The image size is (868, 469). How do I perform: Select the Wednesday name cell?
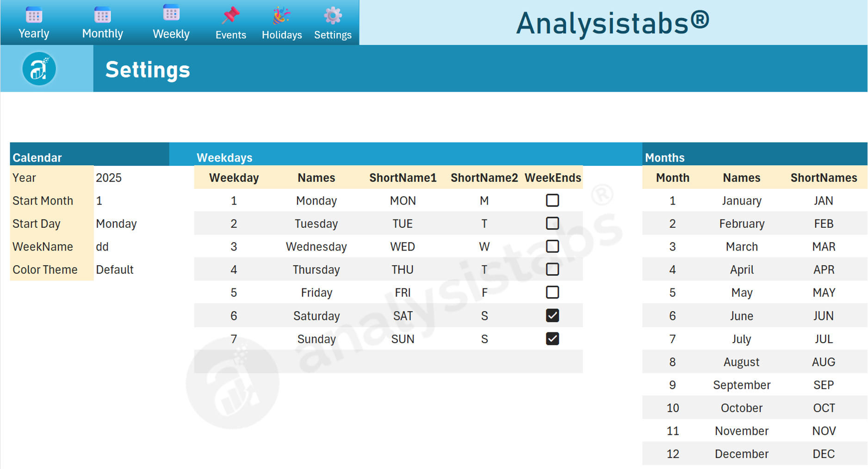(316, 246)
